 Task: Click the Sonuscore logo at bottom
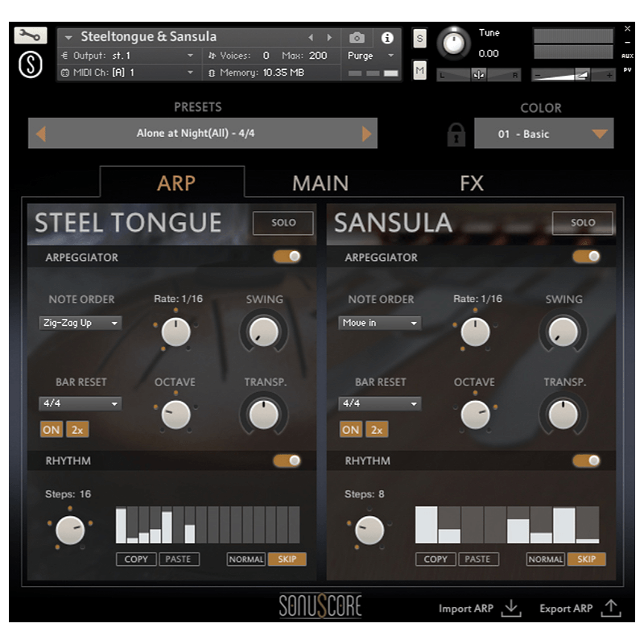point(320,605)
